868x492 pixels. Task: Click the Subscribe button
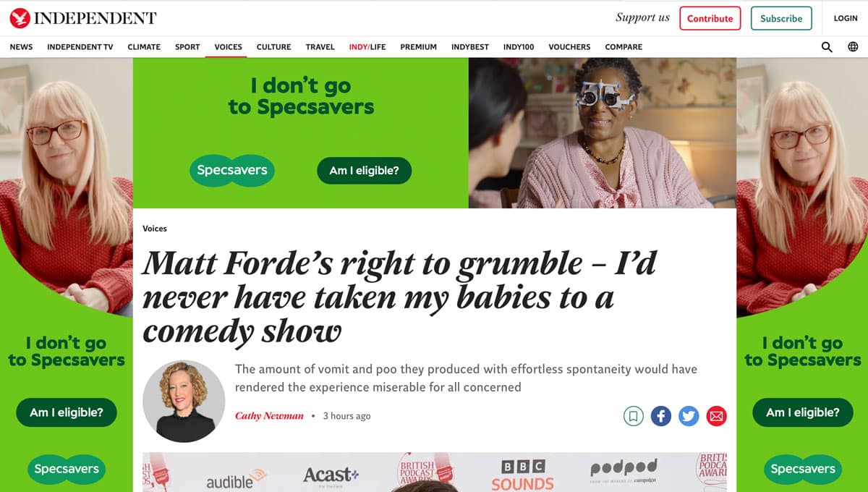point(781,18)
